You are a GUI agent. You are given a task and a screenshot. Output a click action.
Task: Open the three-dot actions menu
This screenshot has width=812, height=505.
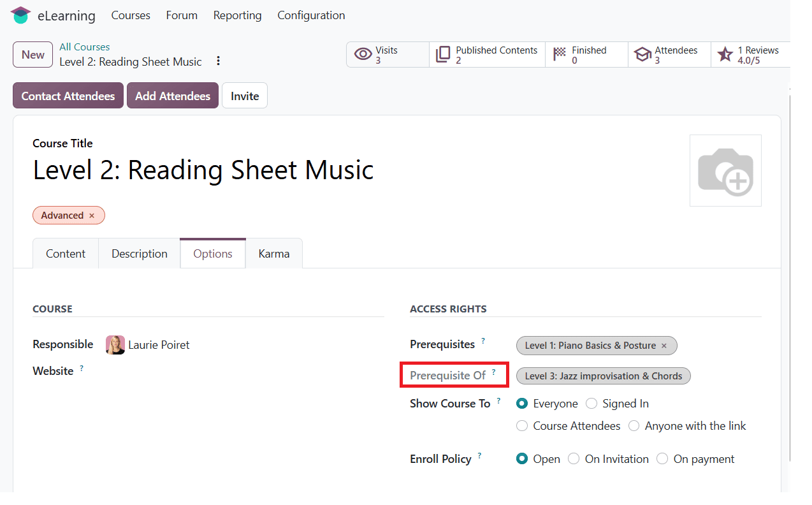[x=218, y=61]
